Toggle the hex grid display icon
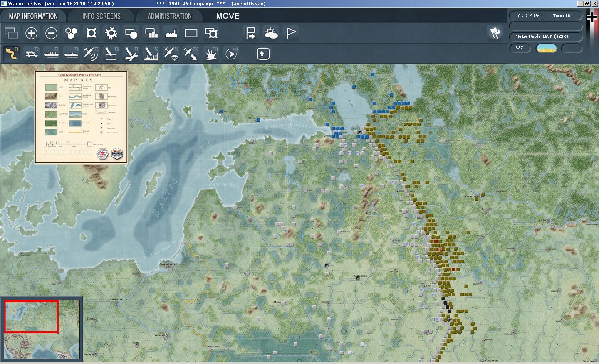The height and width of the screenshot is (364, 599). coord(71,33)
